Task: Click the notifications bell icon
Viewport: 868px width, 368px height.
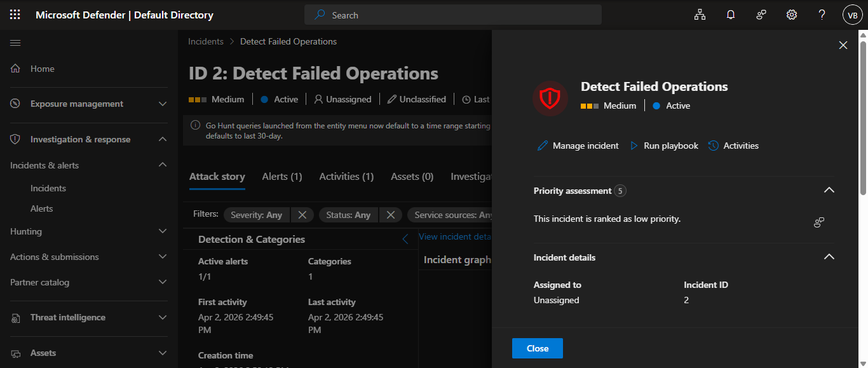Action: (x=731, y=15)
